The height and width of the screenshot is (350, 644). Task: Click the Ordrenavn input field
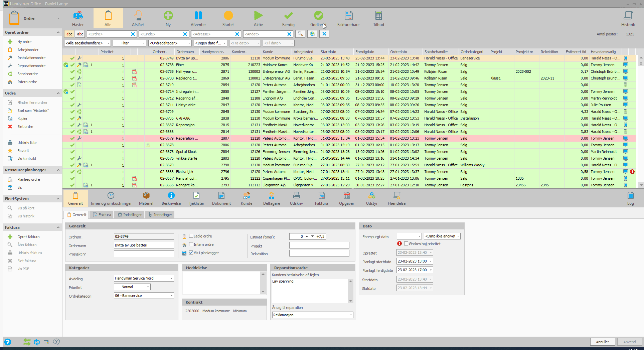[x=144, y=245]
